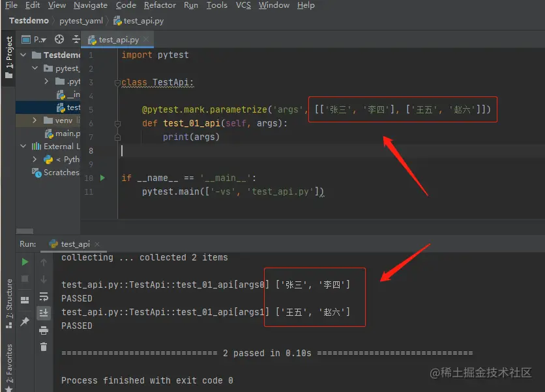Toggle soft-wrap in Run console
The width and height of the screenshot is (545, 392).
tap(44, 296)
